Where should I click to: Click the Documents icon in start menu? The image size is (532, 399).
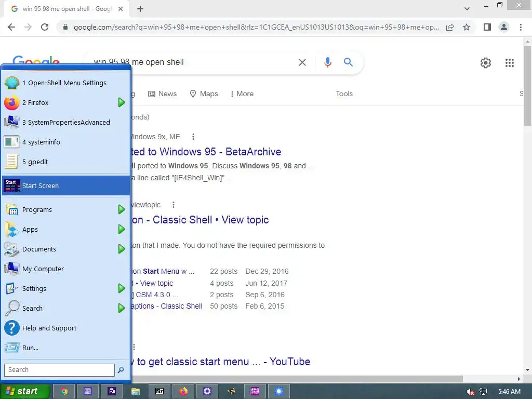pyautogui.click(x=12, y=249)
